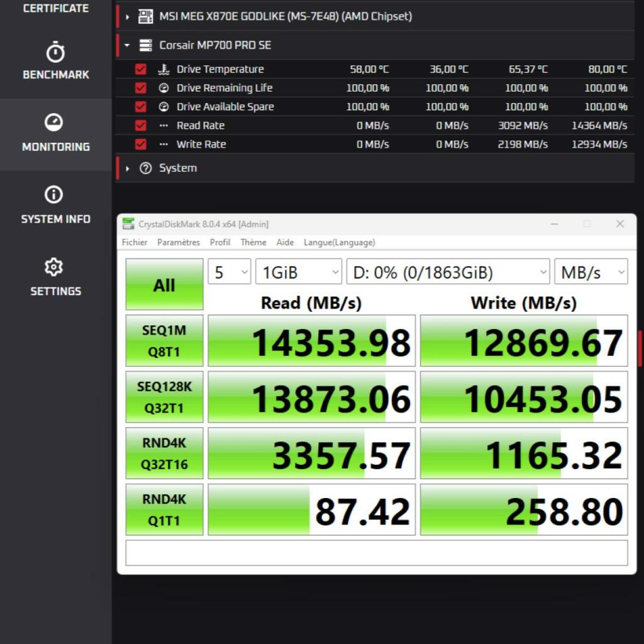Click the dots icon for Write Rate
This screenshot has width=644, height=644.
point(164,145)
